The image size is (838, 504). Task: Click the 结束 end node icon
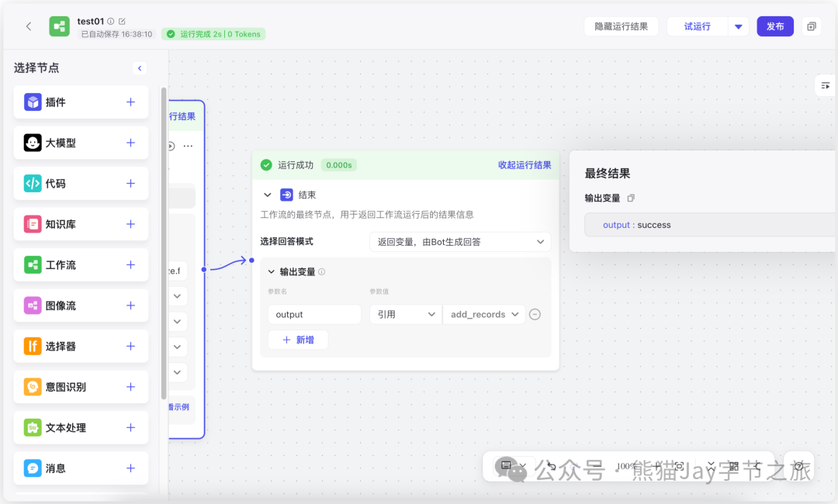(x=286, y=195)
